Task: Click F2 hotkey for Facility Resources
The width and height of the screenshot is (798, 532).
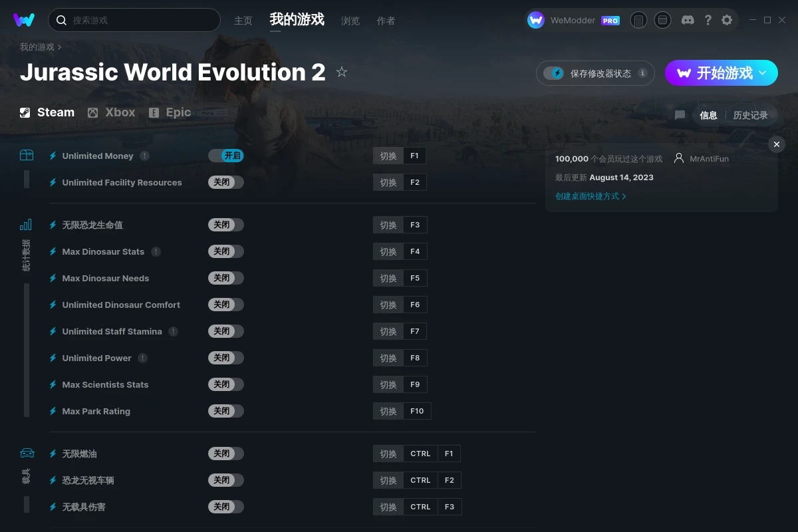Action: coord(415,182)
